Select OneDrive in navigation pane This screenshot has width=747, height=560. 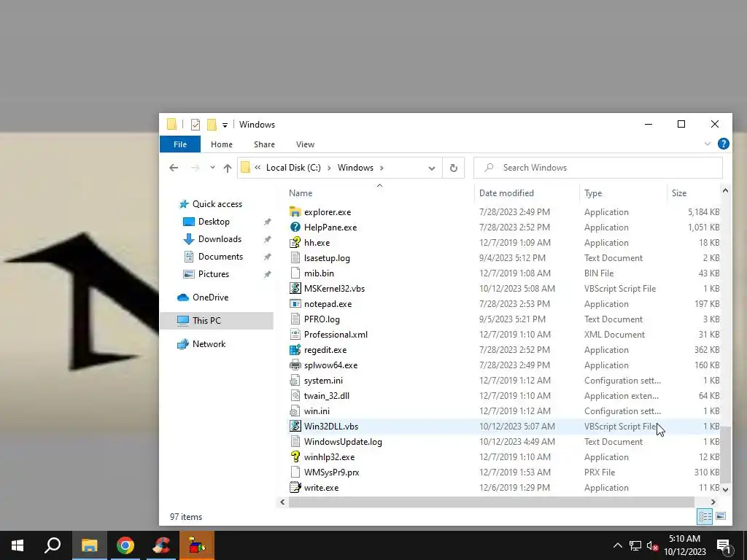coord(211,297)
